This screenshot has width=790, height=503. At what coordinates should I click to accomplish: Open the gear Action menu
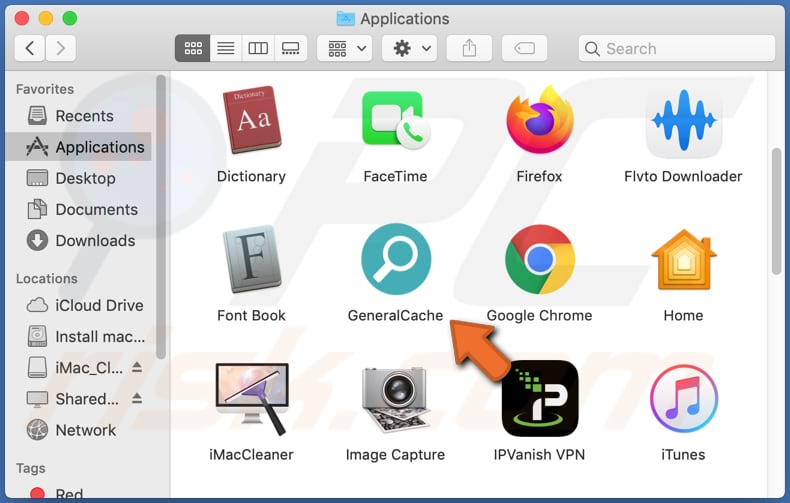[409, 48]
